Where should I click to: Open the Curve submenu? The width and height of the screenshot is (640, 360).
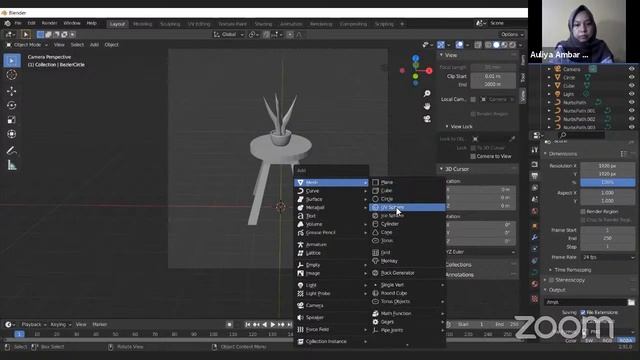[331, 191]
